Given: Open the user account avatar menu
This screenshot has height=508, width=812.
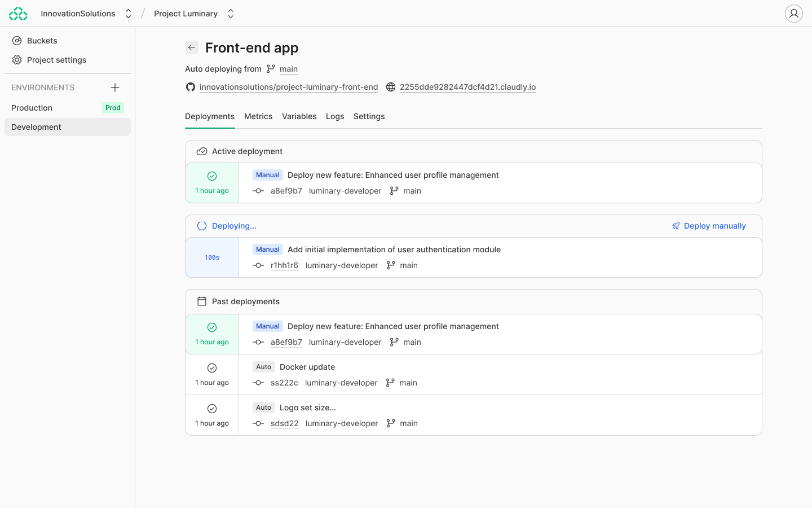Looking at the screenshot, I should pyautogui.click(x=794, y=14).
